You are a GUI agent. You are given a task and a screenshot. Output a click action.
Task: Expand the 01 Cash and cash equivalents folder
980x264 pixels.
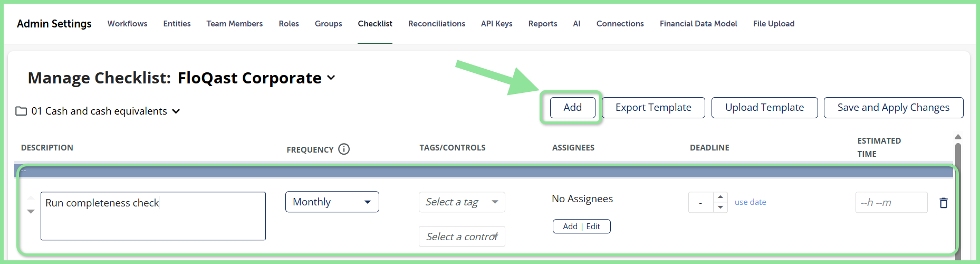click(x=176, y=111)
